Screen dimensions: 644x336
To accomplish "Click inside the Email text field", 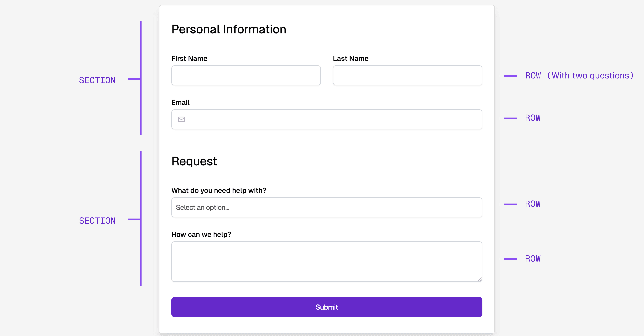I will tap(332, 119).
